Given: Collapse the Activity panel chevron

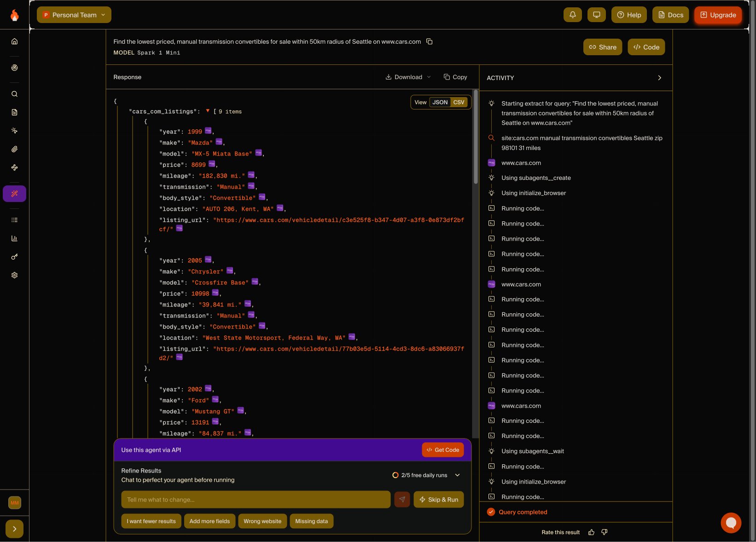Looking at the screenshot, I should point(660,78).
